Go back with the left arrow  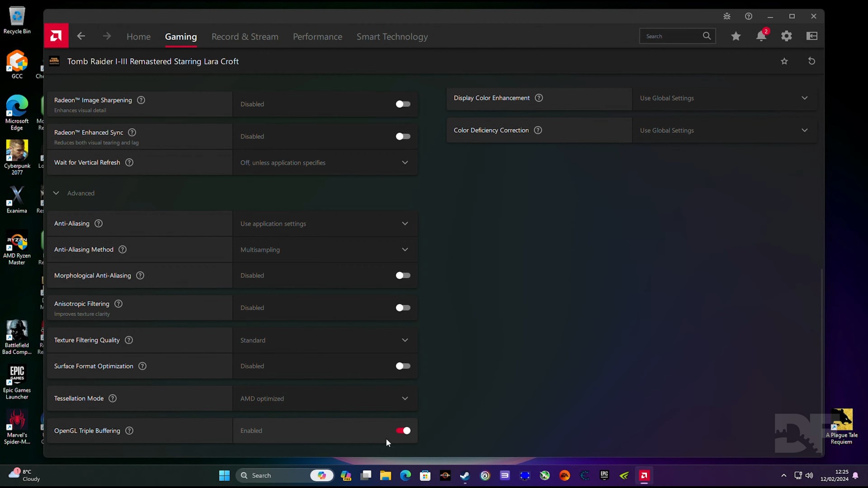81,36
